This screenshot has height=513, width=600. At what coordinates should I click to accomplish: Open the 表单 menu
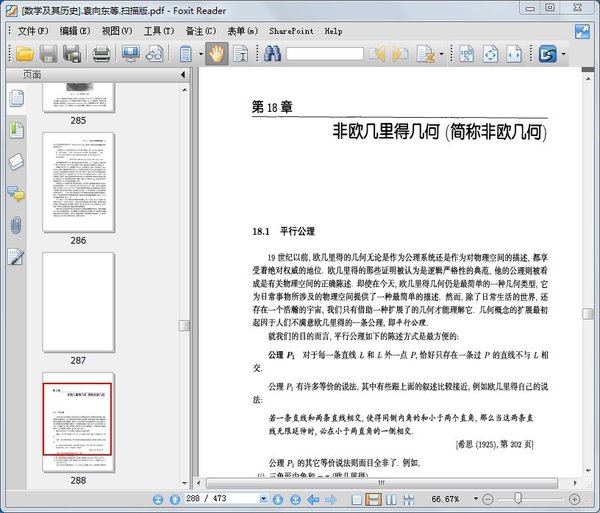tap(243, 31)
